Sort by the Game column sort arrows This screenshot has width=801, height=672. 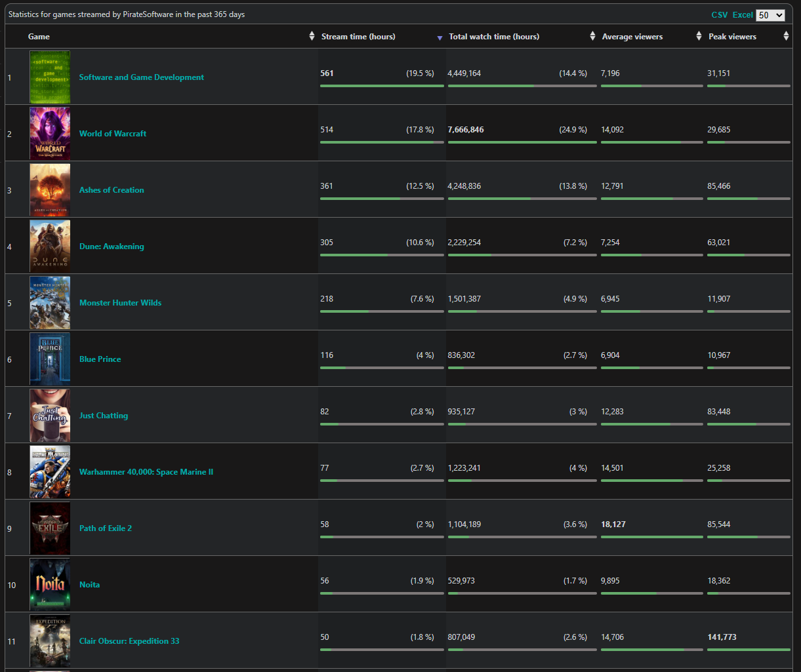click(x=312, y=37)
